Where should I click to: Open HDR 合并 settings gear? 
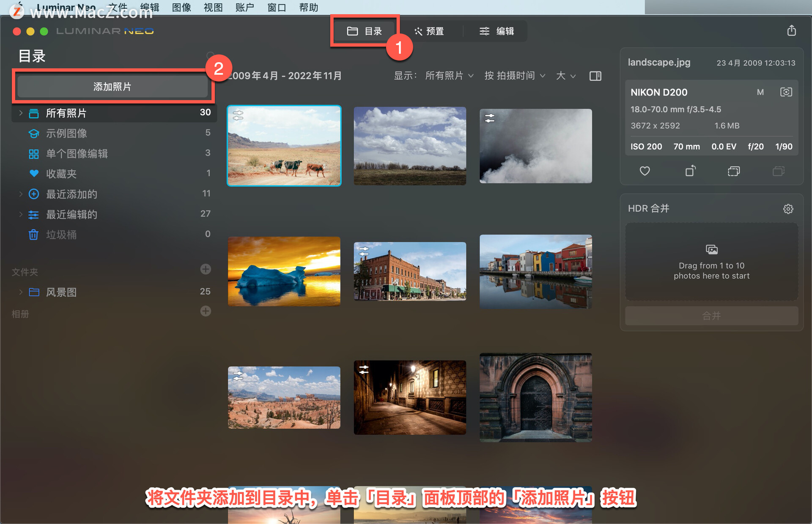pyautogui.click(x=788, y=209)
